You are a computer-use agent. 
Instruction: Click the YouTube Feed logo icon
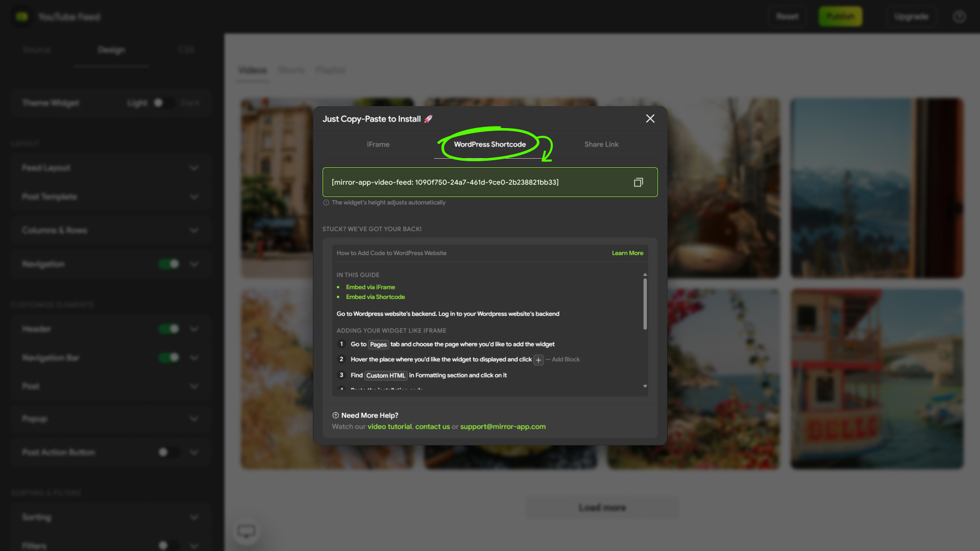tap(21, 16)
